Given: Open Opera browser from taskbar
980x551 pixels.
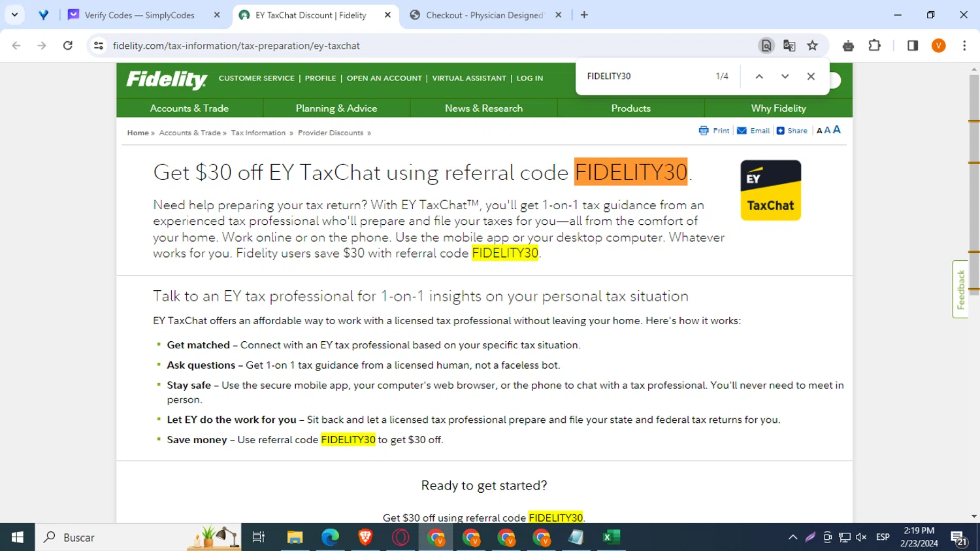Looking at the screenshot, I should [400, 537].
